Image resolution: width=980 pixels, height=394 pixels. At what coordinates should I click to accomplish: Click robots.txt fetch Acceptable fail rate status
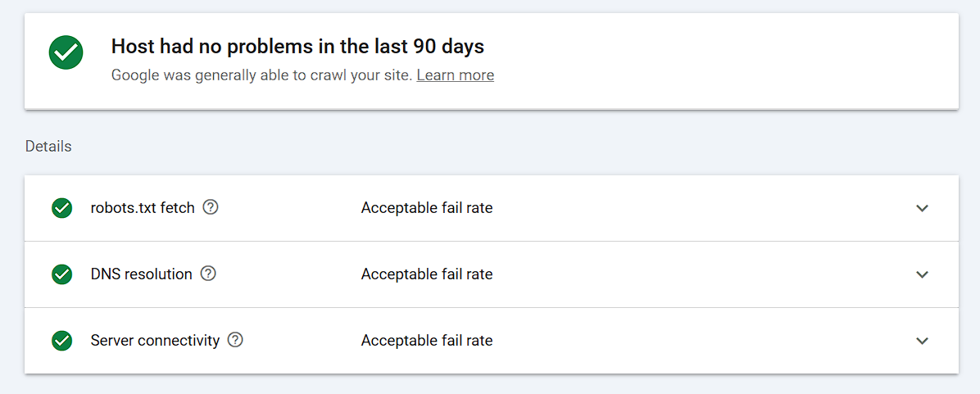[426, 208]
